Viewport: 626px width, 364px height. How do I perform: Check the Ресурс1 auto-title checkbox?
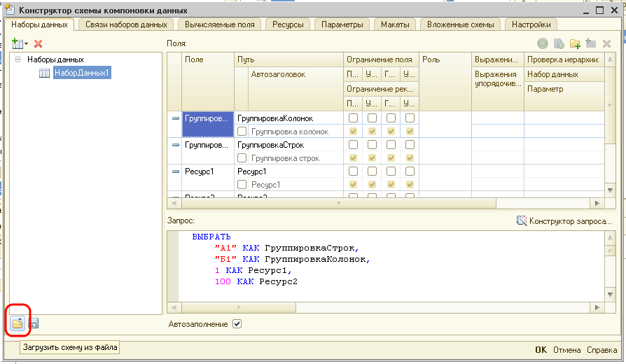[242, 185]
